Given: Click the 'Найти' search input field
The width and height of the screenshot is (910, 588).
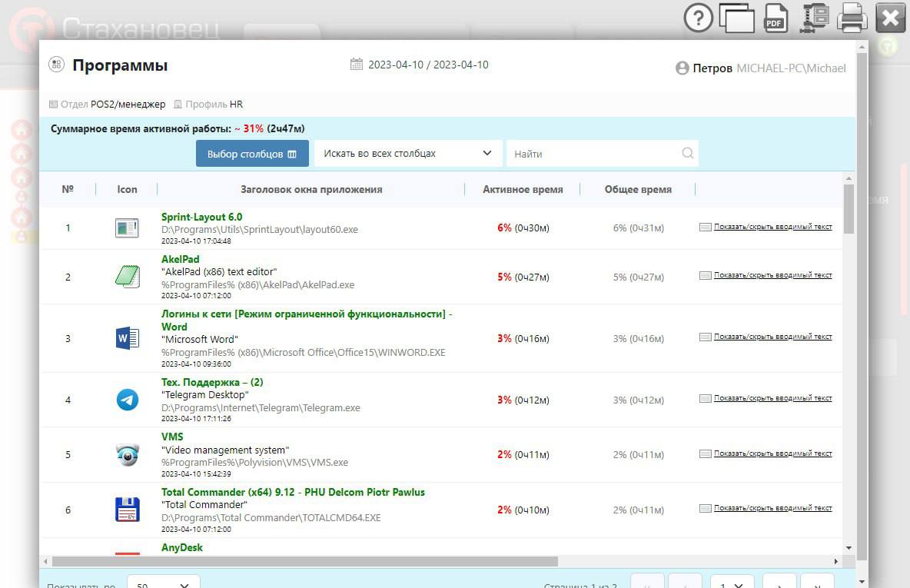Looking at the screenshot, I should tap(593, 154).
